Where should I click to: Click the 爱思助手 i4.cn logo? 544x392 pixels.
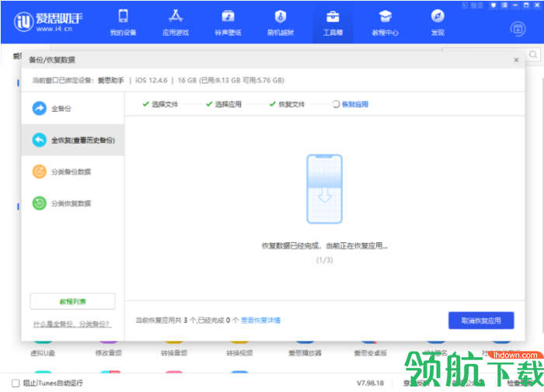click(48, 22)
